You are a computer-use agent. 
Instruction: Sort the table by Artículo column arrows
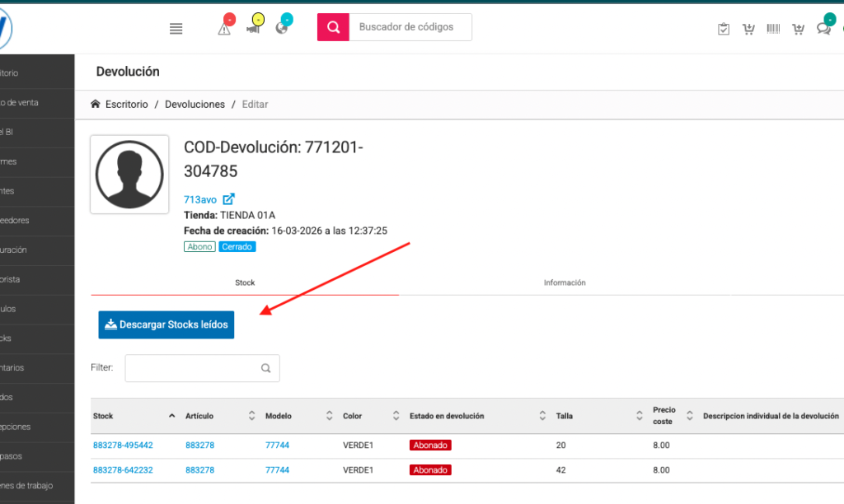[x=251, y=416]
